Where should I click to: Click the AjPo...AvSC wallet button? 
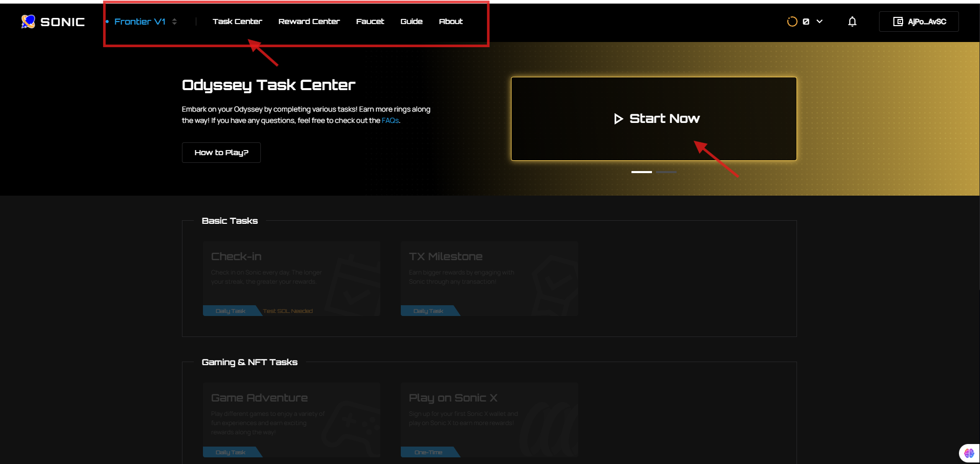(919, 22)
